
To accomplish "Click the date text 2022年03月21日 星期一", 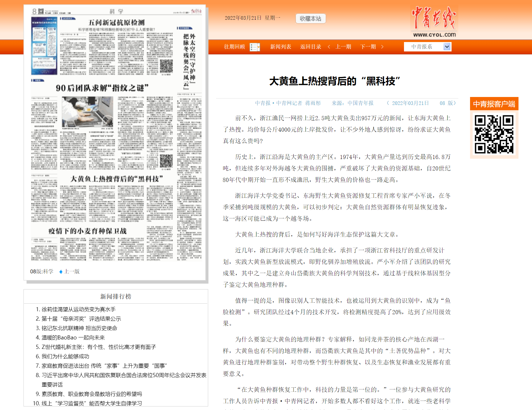I will (252, 18).
